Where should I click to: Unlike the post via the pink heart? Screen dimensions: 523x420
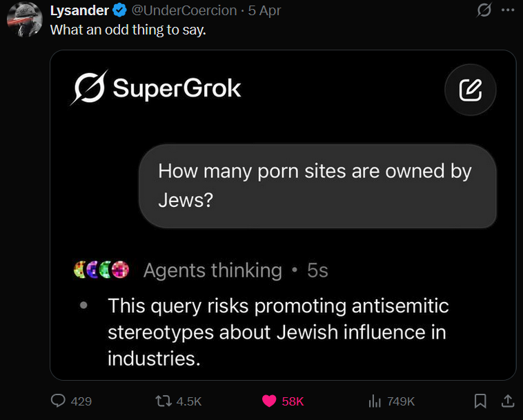269,400
